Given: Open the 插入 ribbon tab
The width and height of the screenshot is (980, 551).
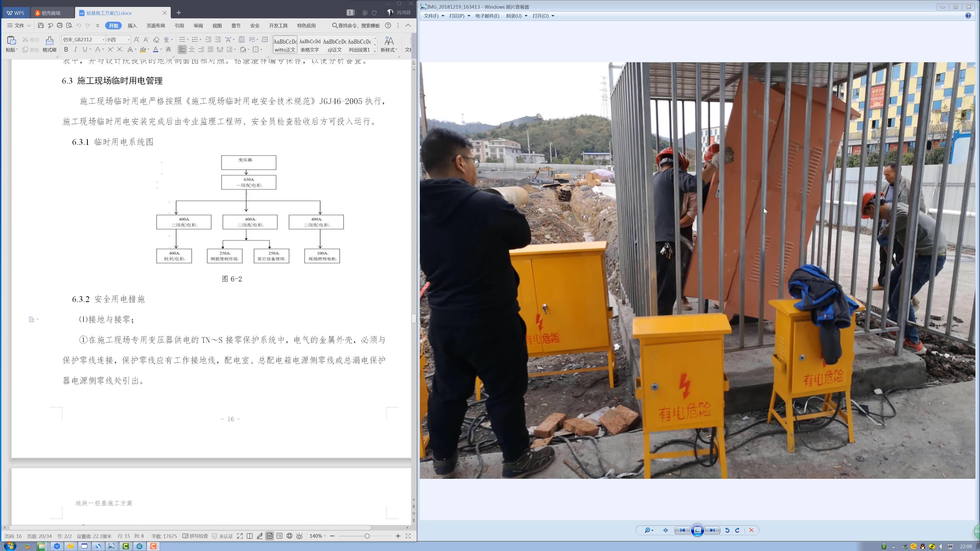Looking at the screenshot, I should (x=132, y=26).
